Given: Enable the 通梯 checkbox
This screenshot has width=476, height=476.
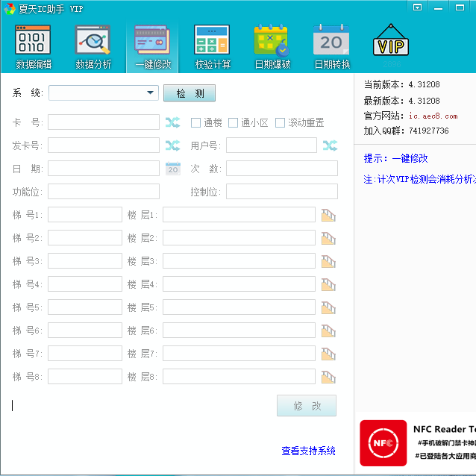Looking at the screenshot, I should 196,122.
